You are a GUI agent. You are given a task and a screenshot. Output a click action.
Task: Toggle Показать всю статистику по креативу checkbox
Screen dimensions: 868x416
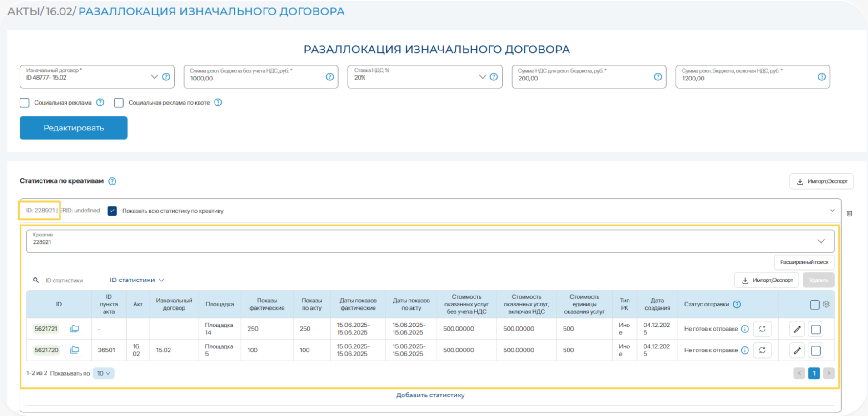click(x=112, y=211)
